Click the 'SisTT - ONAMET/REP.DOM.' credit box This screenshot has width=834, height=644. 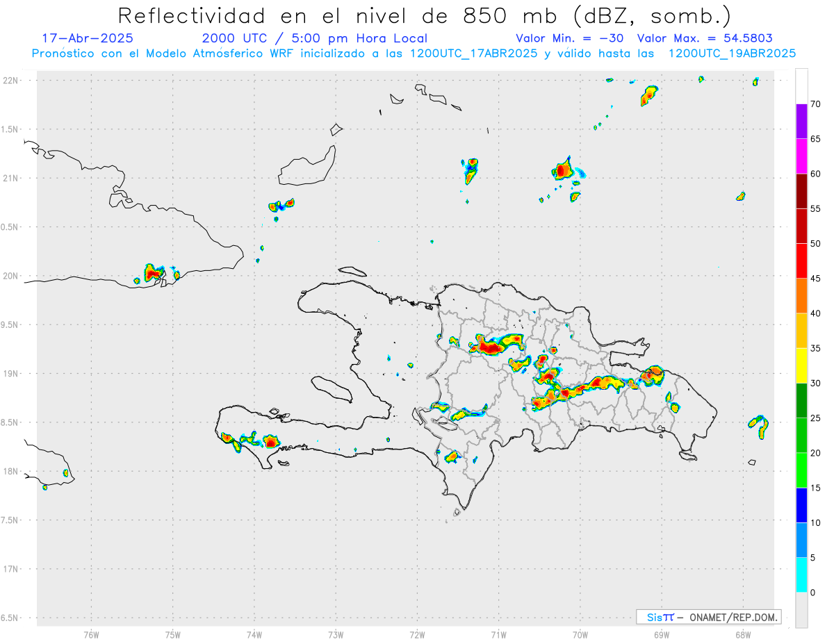point(708,617)
